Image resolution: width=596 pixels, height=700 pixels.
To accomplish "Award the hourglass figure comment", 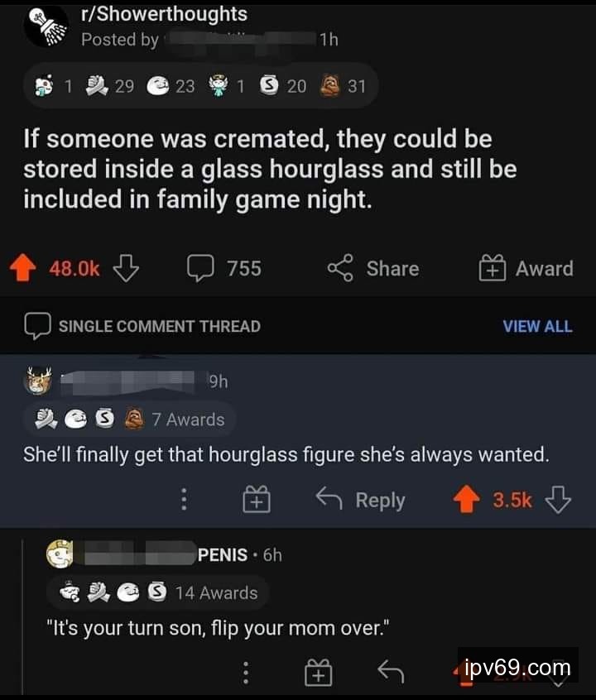I will tap(256, 500).
